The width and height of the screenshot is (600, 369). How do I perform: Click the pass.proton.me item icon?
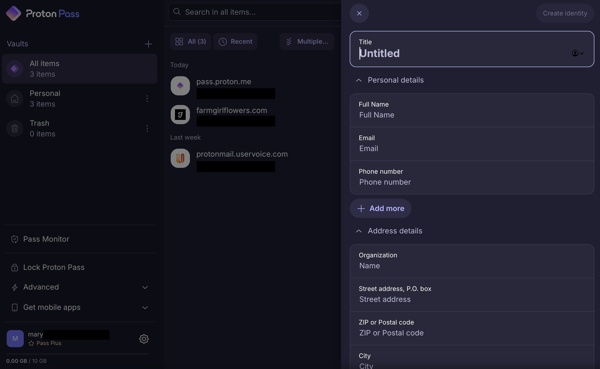coord(180,86)
